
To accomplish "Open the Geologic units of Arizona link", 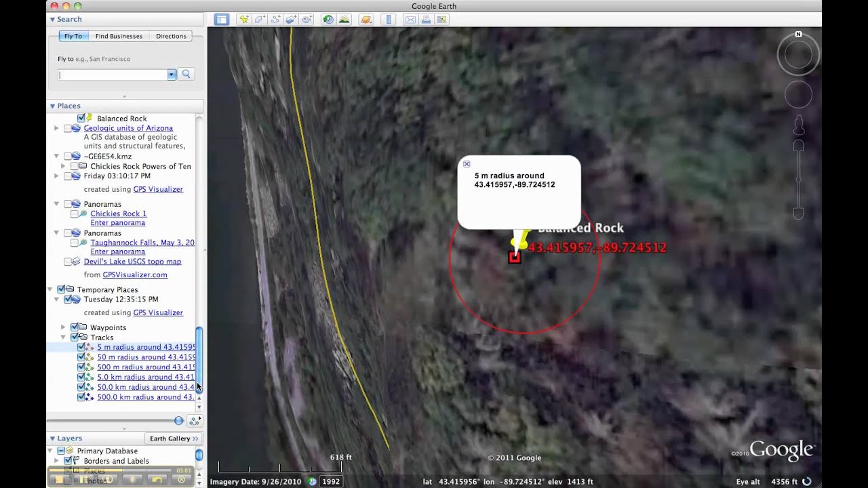I will 128,128.
